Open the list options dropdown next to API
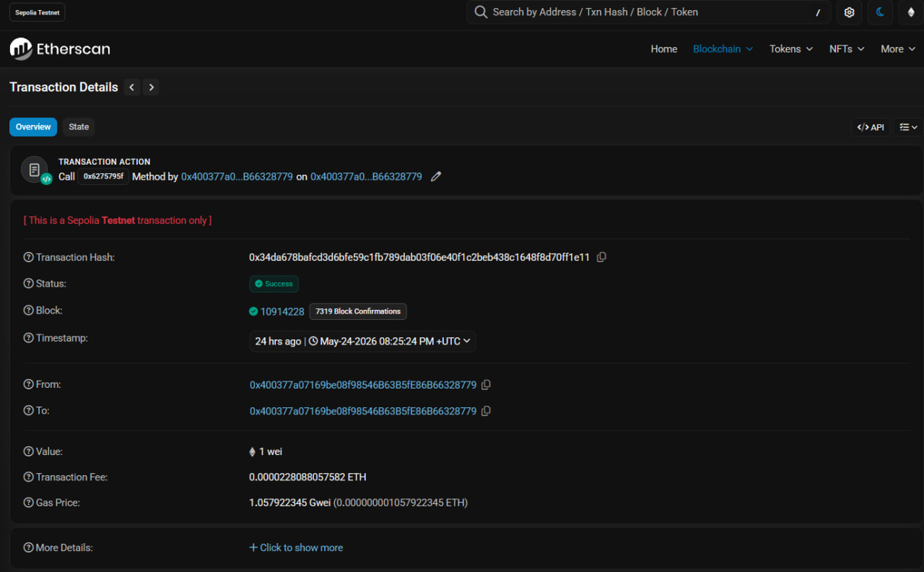 point(909,127)
